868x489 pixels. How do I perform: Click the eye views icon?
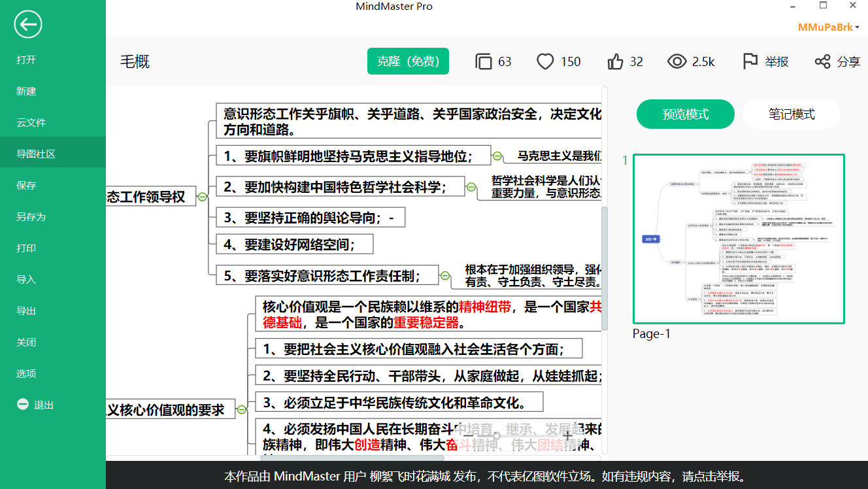click(x=676, y=61)
